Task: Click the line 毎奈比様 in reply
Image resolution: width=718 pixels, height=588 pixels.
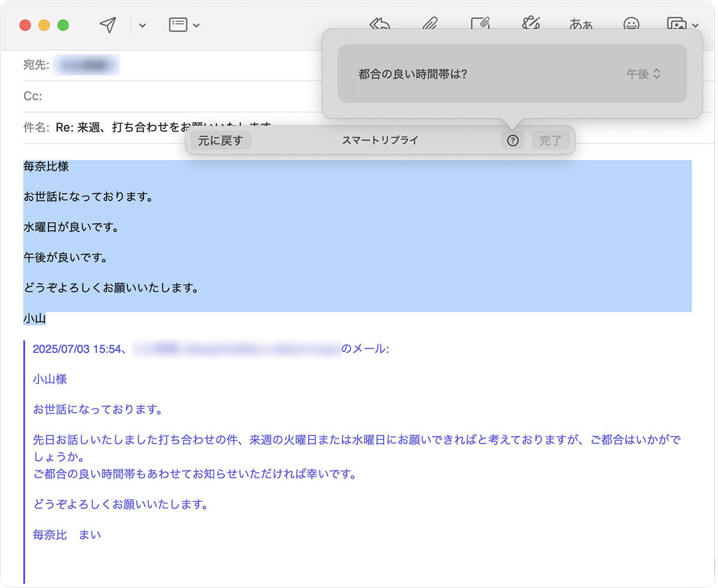Action: (x=46, y=166)
